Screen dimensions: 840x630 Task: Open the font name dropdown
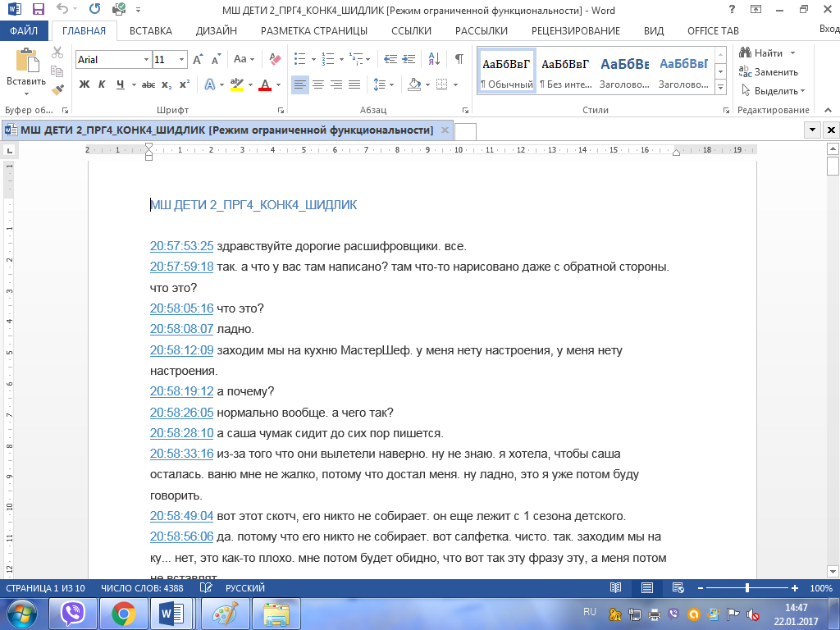tap(146, 59)
